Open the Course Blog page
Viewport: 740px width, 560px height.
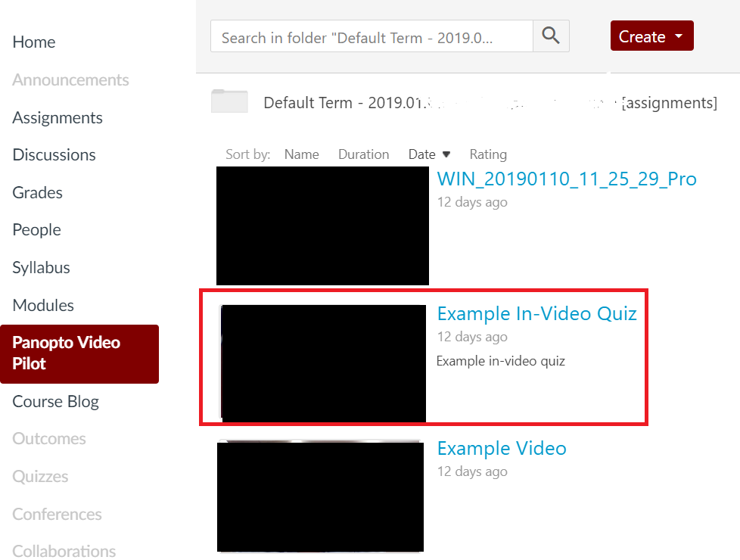coord(55,402)
